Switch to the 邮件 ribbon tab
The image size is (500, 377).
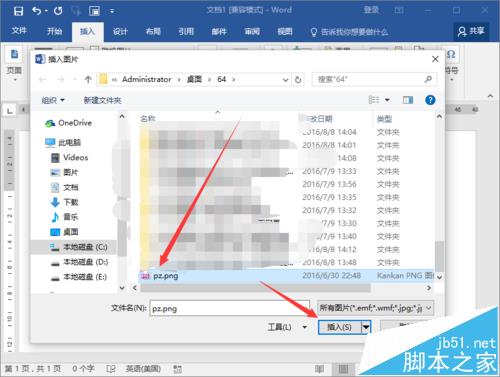[219, 32]
